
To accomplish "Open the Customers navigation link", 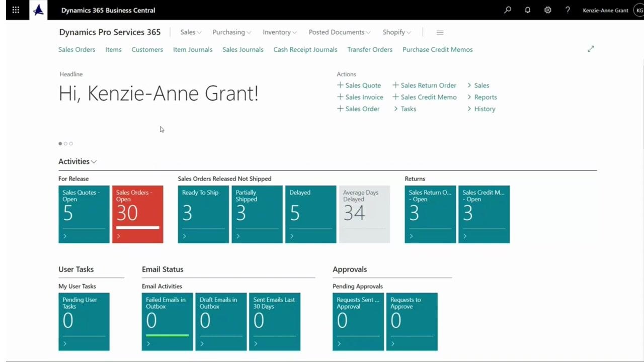I will pyautogui.click(x=147, y=49).
